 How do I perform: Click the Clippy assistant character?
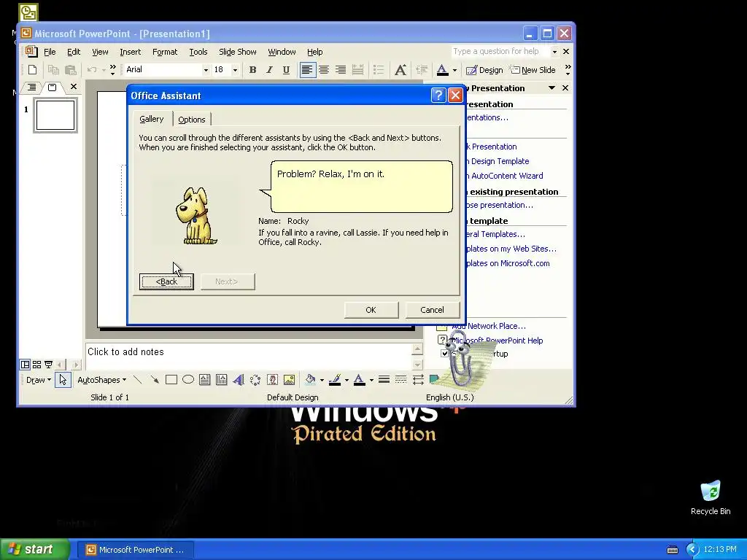[x=460, y=359]
